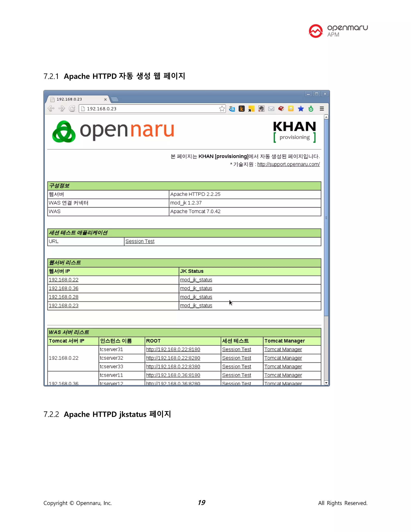Open ROOT link http://192.168.0.22:8180
The image size is (411, 532).
tap(173, 349)
